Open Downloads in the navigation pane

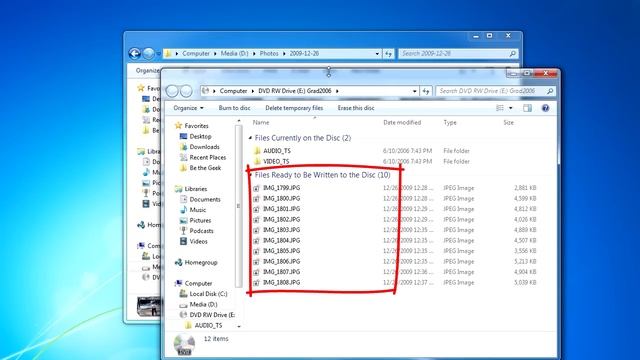point(204,147)
